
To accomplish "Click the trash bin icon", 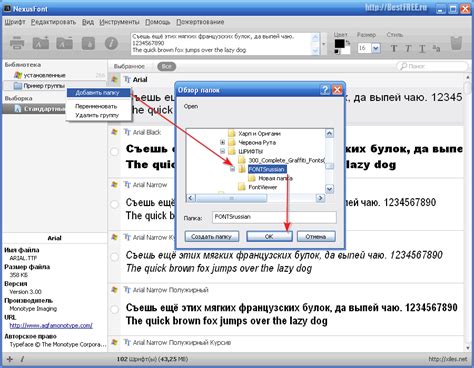I will [456, 43].
